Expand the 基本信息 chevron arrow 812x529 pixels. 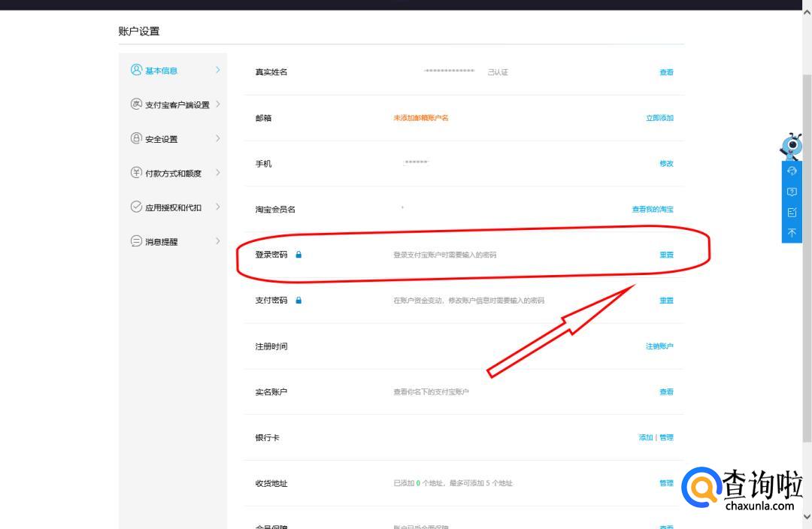(217, 70)
